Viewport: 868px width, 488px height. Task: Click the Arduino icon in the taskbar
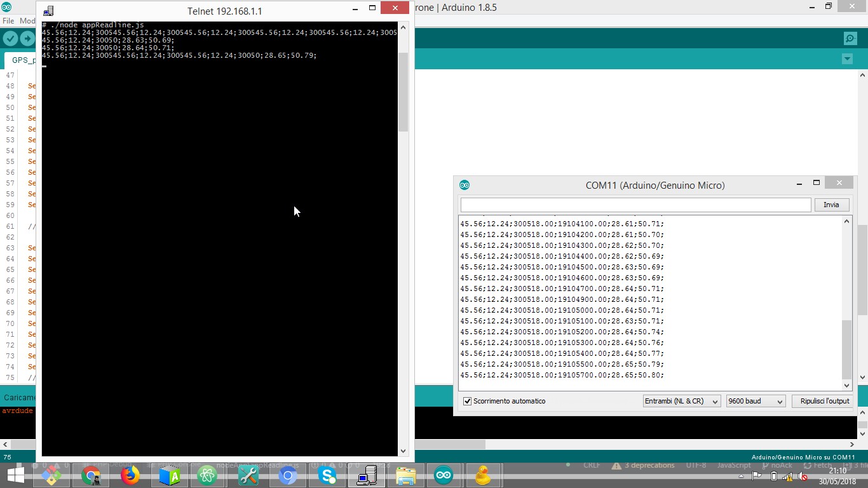click(443, 475)
